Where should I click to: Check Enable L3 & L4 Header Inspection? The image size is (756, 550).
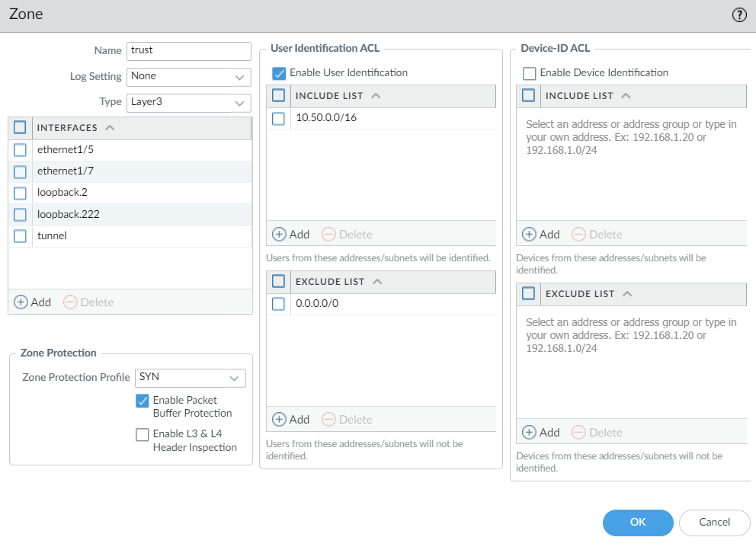[143, 435]
